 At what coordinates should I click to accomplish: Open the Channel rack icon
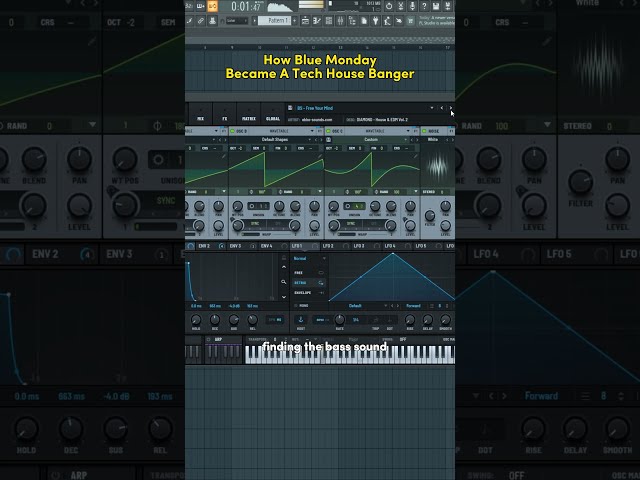pos(329,21)
